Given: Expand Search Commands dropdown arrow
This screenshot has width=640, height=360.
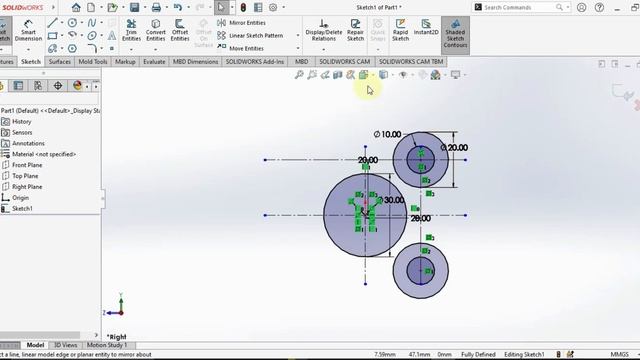Looking at the screenshot, I should tap(568, 7).
